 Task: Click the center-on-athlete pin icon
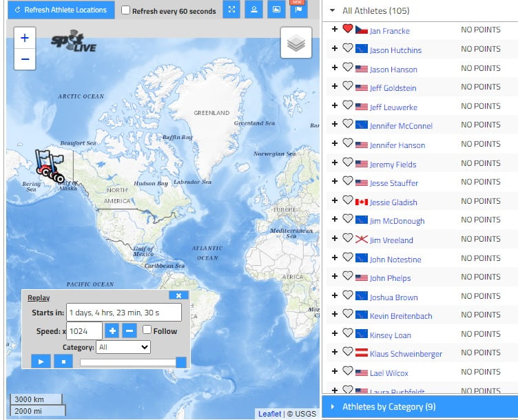pos(253,10)
